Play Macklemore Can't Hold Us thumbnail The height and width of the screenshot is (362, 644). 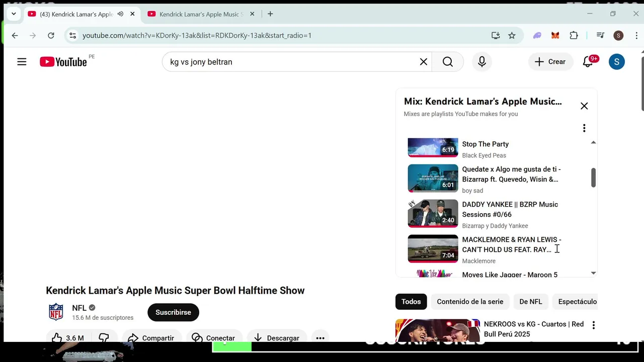tap(433, 249)
